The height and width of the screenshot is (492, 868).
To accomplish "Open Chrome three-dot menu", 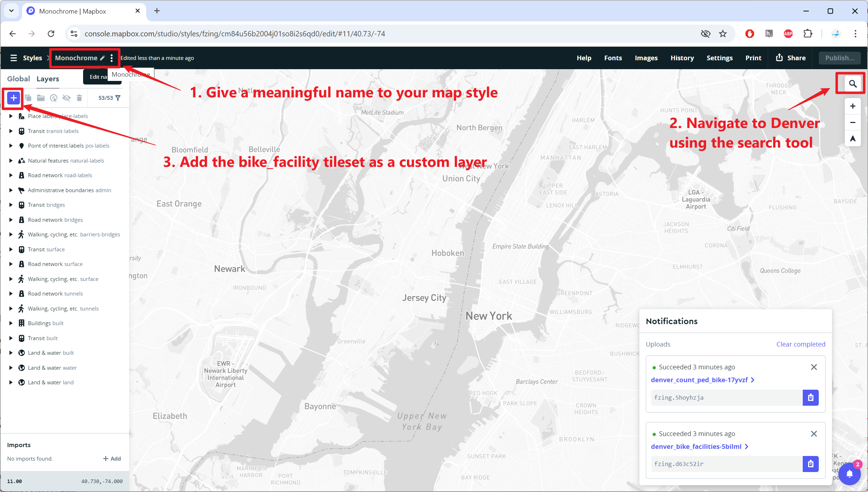I will coord(855,34).
